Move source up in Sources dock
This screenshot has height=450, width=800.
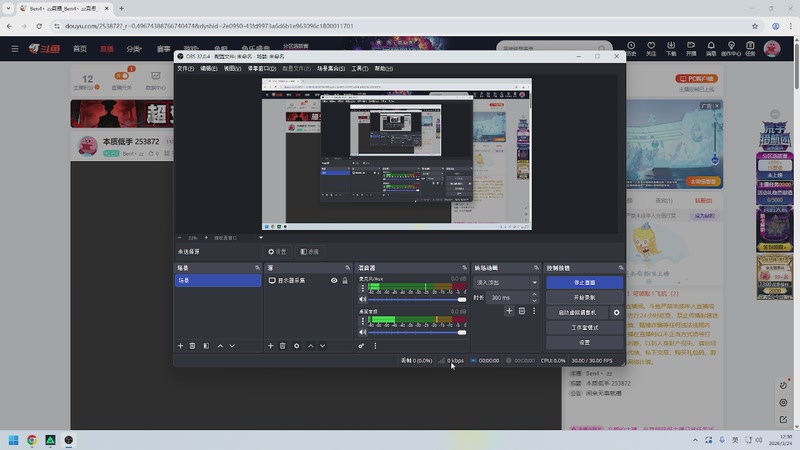[311, 346]
